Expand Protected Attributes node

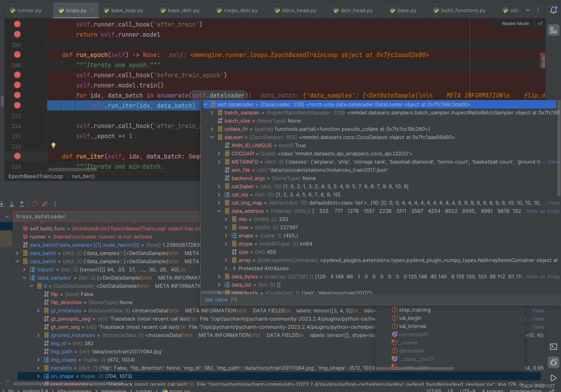click(226, 268)
